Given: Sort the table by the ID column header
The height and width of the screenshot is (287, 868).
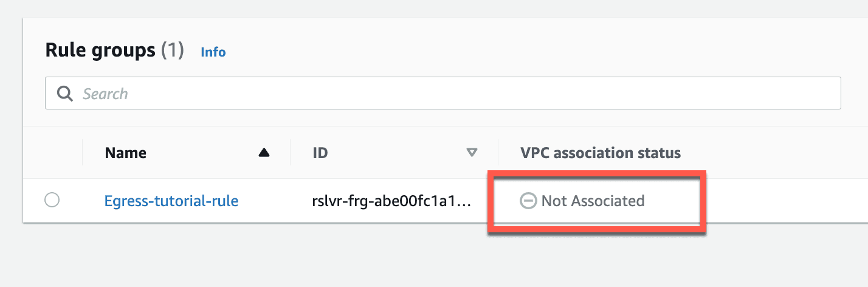Looking at the screenshot, I should pyautogui.click(x=320, y=153).
